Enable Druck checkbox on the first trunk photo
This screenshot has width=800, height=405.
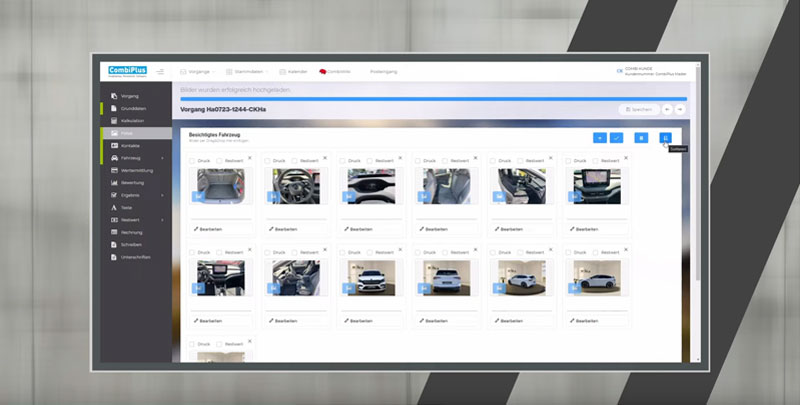pos(193,161)
